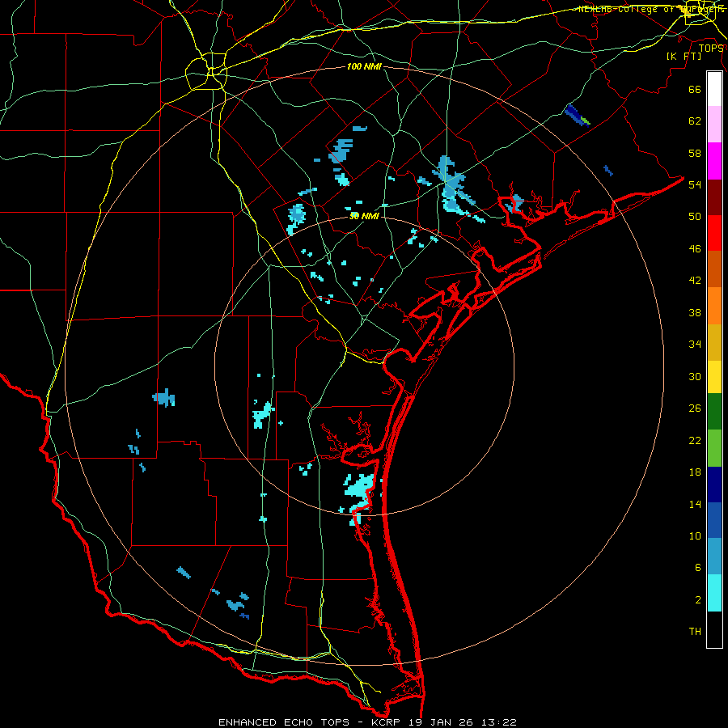Click the legend value "10"
The height and width of the screenshot is (728, 728).
(695, 535)
